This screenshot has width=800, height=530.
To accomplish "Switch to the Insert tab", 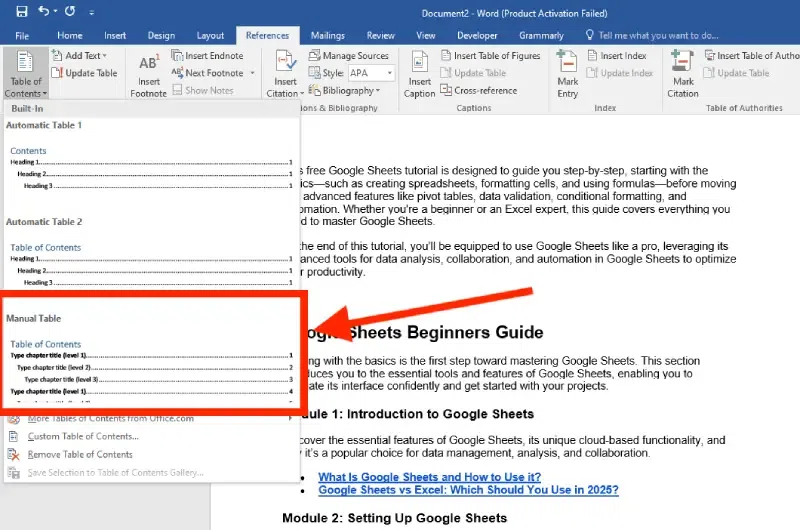I will click(115, 36).
